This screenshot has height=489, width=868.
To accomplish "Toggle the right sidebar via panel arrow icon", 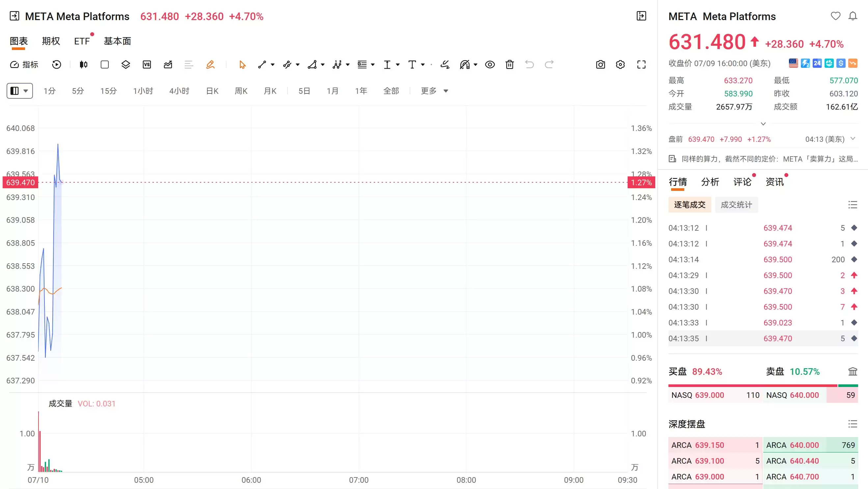I will 641,16.
